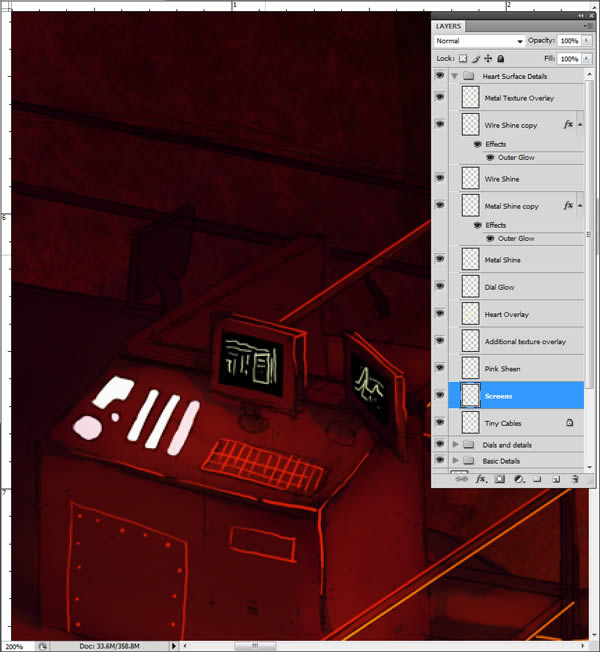Lock position move icon

488,59
